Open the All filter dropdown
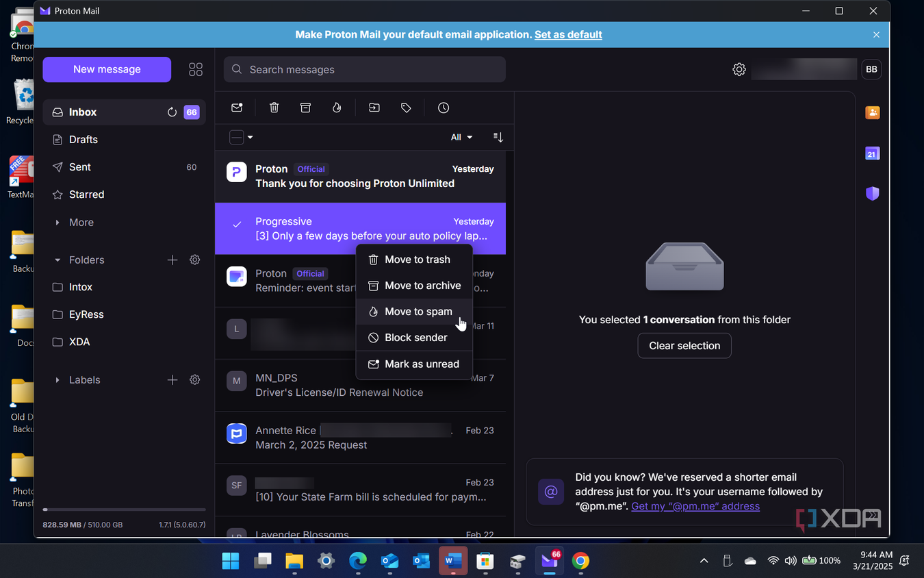The width and height of the screenshot is (924, 578). (462, 137)
